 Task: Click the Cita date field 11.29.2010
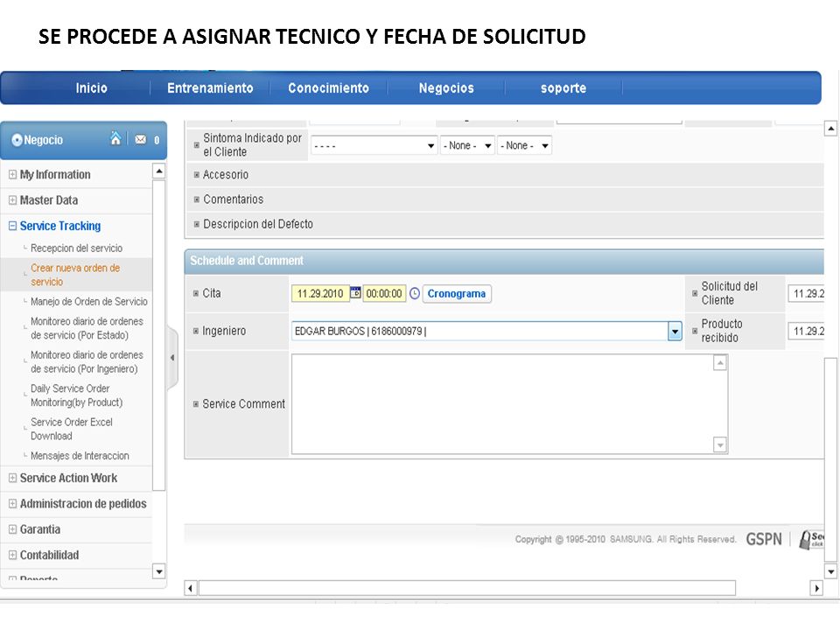(320, 294)
